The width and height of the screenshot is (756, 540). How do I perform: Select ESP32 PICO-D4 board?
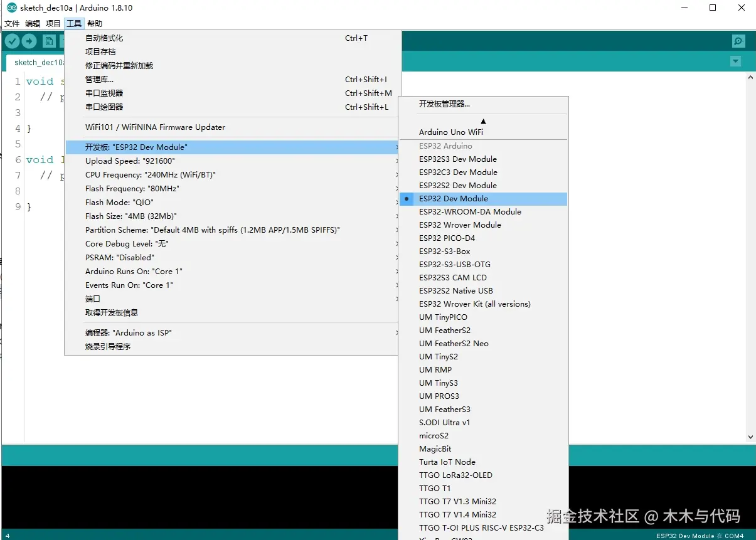click(483, 238)
